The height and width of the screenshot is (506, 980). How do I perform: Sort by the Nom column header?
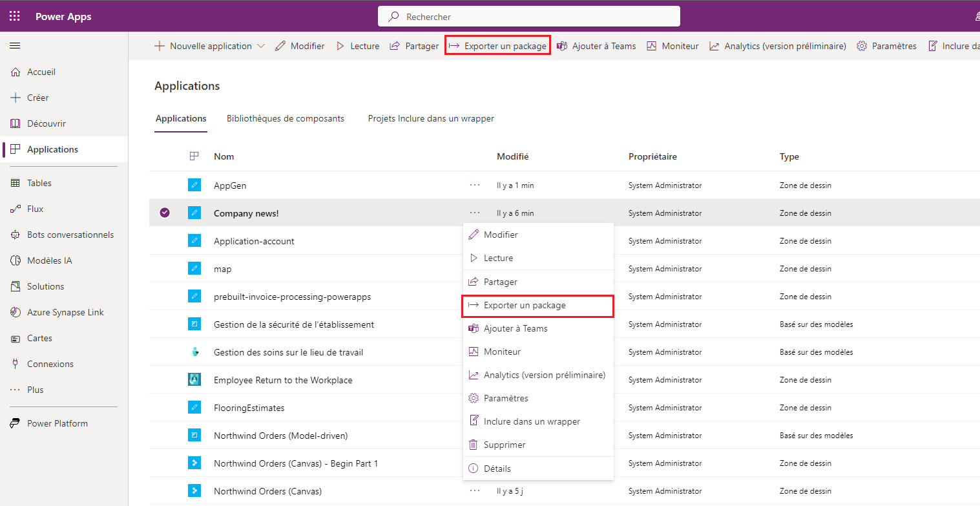[224, 156]
